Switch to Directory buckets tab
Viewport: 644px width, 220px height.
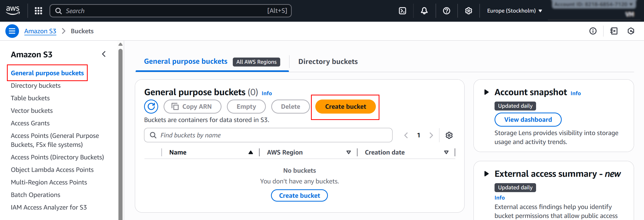pos(328,62)
